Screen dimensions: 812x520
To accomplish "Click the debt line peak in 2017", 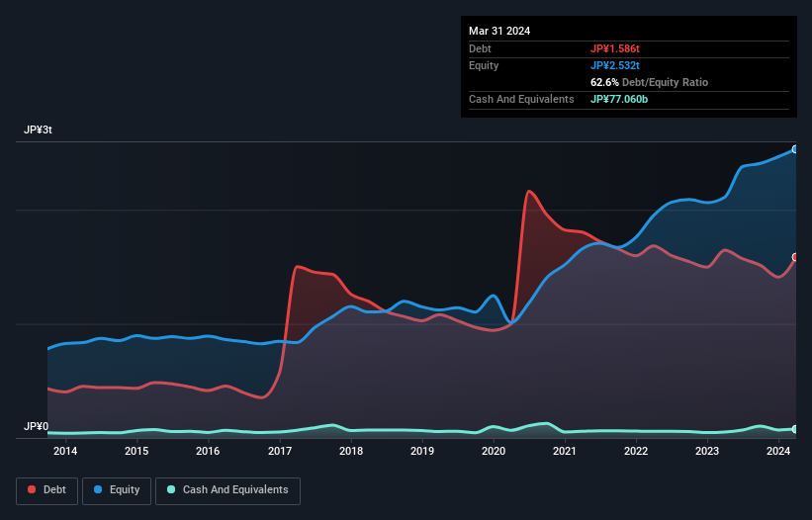I will pyautogui.click(x=297, y=267).
